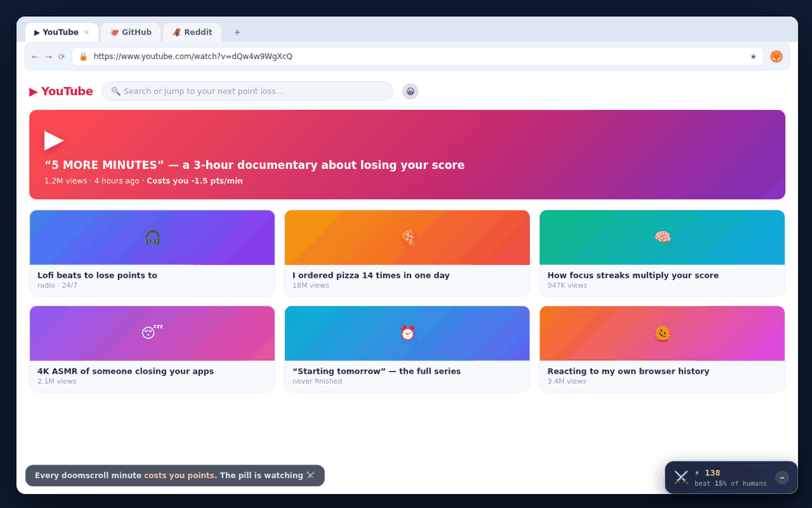Close the YouTube tab

[86, 32]
